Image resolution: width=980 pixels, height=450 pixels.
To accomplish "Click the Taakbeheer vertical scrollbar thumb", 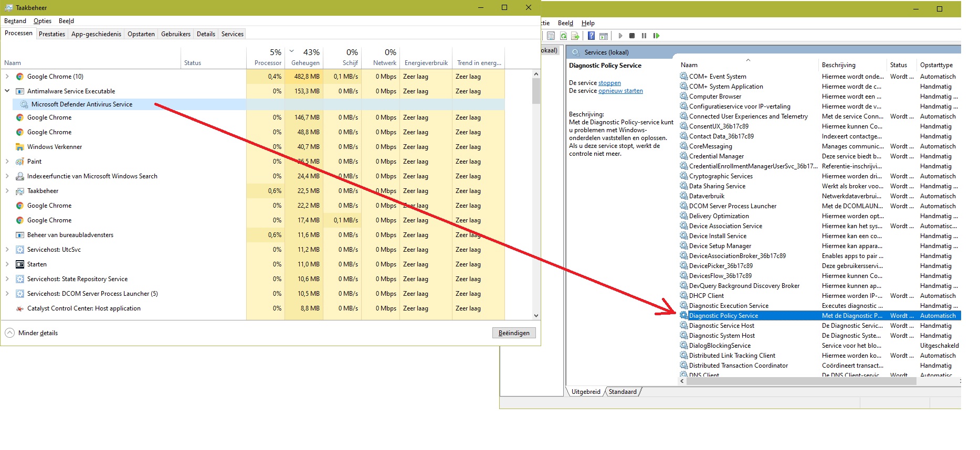I will [x=536, y=91].
